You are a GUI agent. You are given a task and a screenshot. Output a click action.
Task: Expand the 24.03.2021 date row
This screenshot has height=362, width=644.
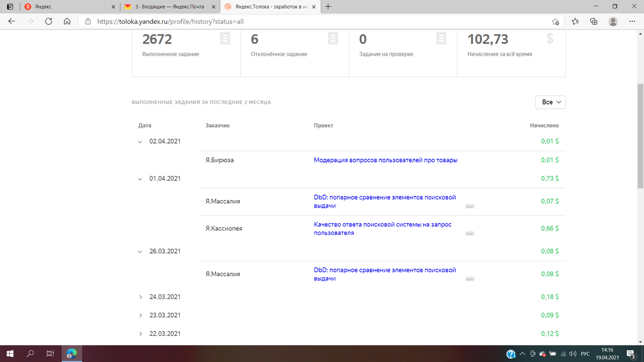(140, 297)
